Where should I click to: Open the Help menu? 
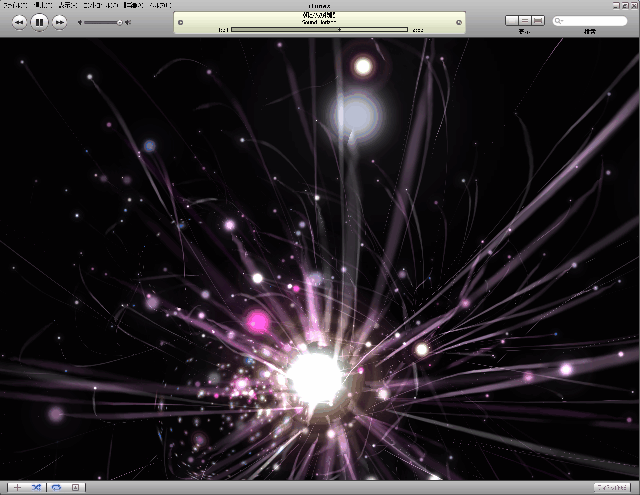tap(160, 5)
